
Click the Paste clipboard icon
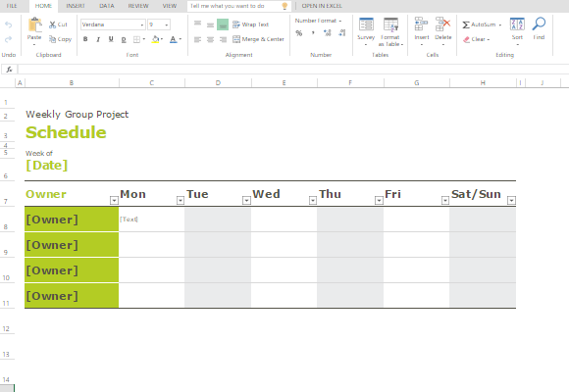pos(35,25)
